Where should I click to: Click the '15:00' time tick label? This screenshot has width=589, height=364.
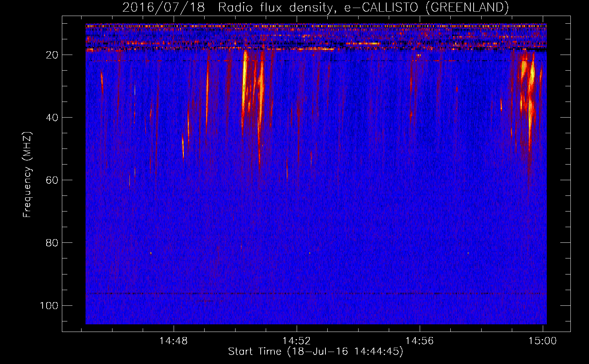pos(543,341)
